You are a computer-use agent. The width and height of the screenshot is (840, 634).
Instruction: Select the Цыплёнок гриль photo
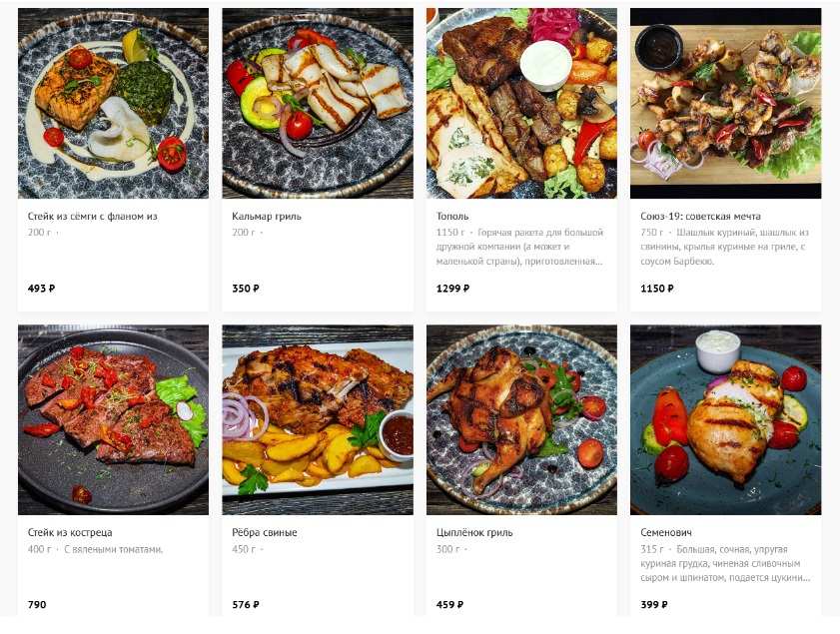[x=521, y=419]
